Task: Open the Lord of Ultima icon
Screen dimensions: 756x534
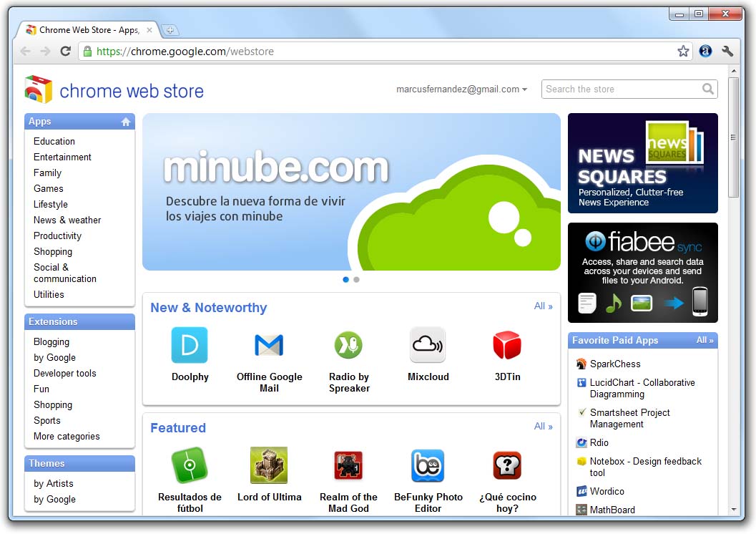Action: pyautogui.click(x=269, y=465)
